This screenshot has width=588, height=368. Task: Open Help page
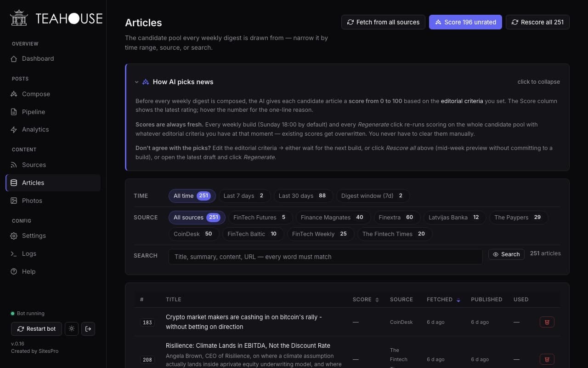coord(53,271)
